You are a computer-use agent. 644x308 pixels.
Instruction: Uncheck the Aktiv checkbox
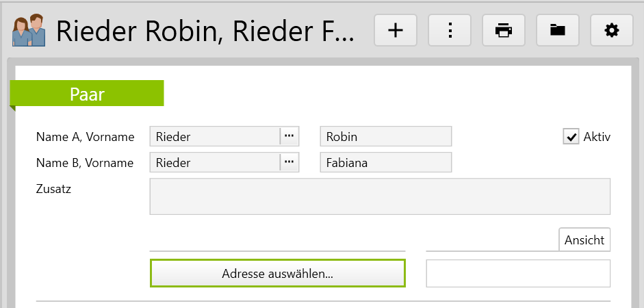571,136
